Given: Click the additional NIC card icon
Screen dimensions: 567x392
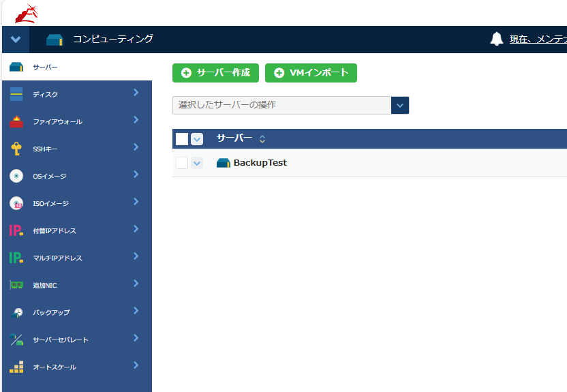Looking at the screenshot, I should click(16, 285).
